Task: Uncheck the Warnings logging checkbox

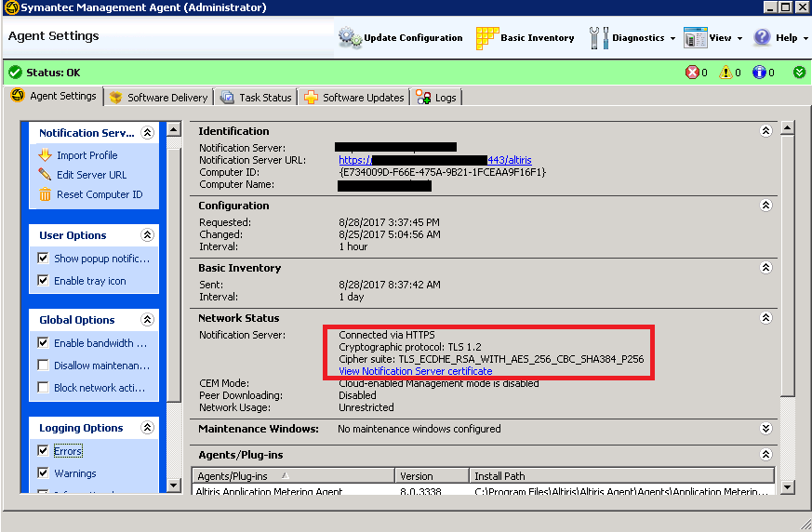Action: (43, 473)
